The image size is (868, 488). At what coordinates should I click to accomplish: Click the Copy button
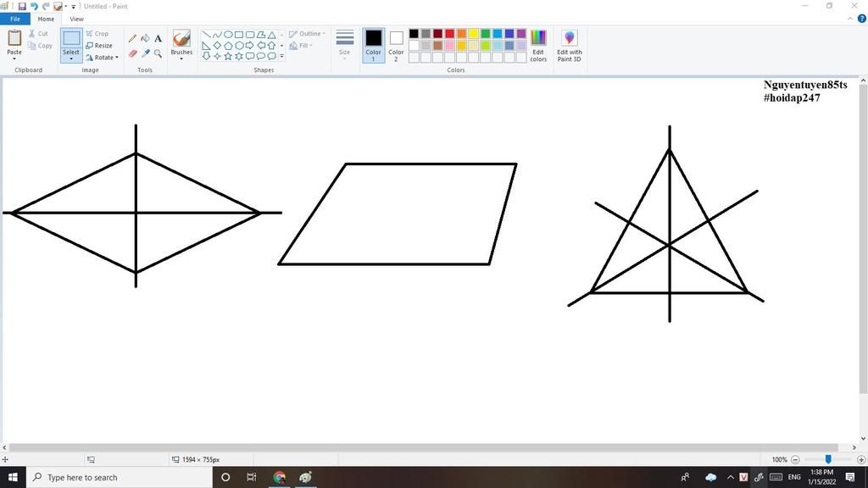tap(40, 46)
